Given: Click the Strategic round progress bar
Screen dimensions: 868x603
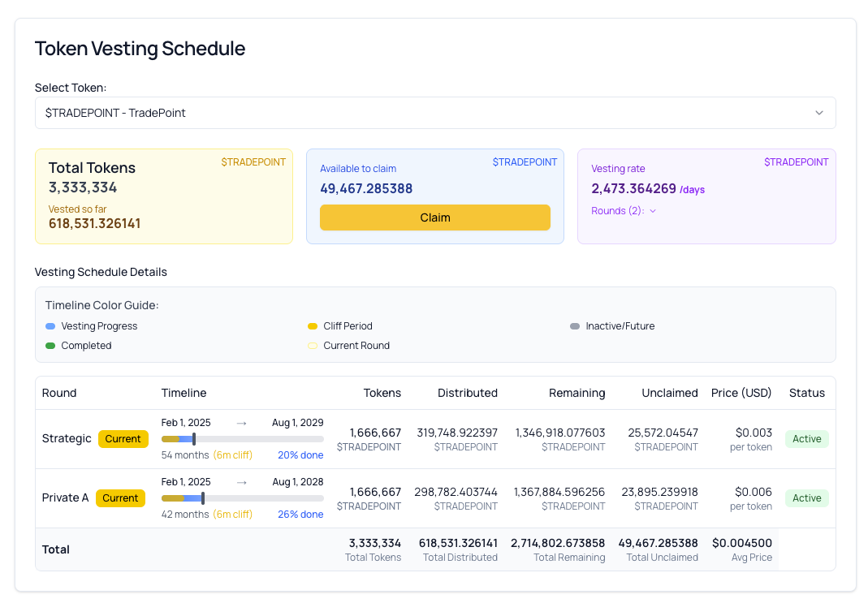Looking at the screenshot, I should [242, 438].
